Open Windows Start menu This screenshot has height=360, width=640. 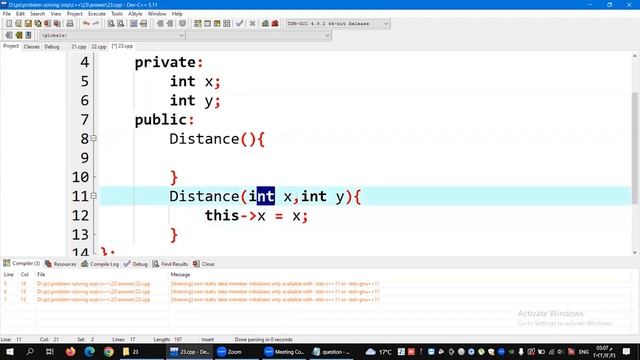(x=10, y=351)
